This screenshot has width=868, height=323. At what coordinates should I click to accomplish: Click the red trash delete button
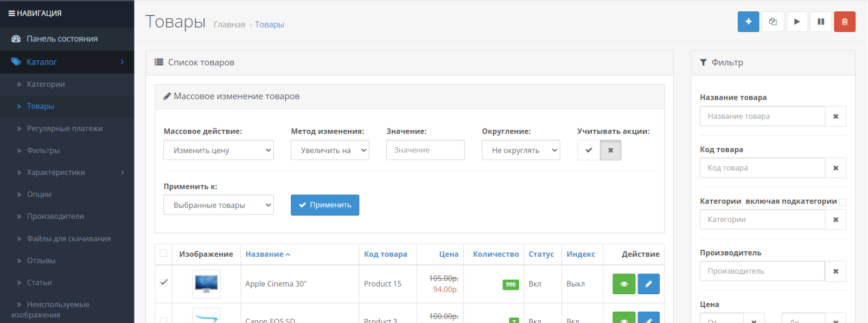point(845,22)
